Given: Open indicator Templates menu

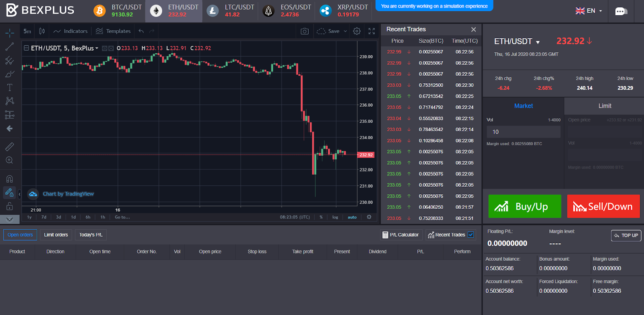Looking at the screenshot, I should pyautogui.click(x=113, y=31).
